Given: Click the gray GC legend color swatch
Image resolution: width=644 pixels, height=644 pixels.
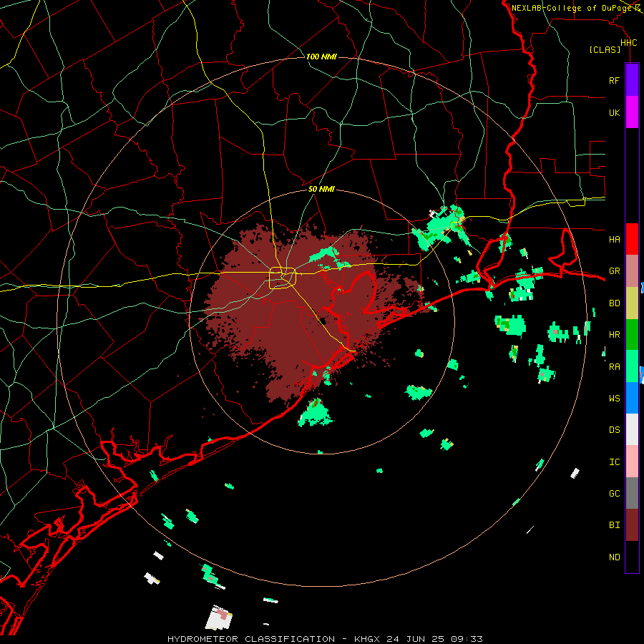Looking at the screenshot, I should pyautogui.click(x=632, y=493).
